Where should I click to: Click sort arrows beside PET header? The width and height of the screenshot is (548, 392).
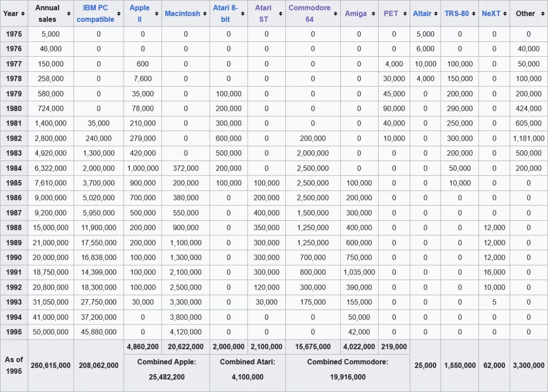click(x=405, y=14)
